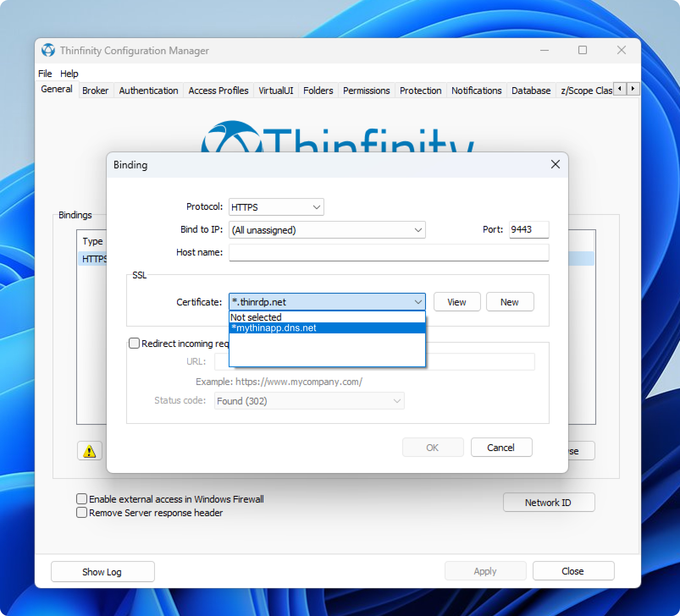Image resolution: width=680 pixels, height=616 pixels.
Task: Enable Redirect incoming requests checkbox
Action: coord(134,343)
